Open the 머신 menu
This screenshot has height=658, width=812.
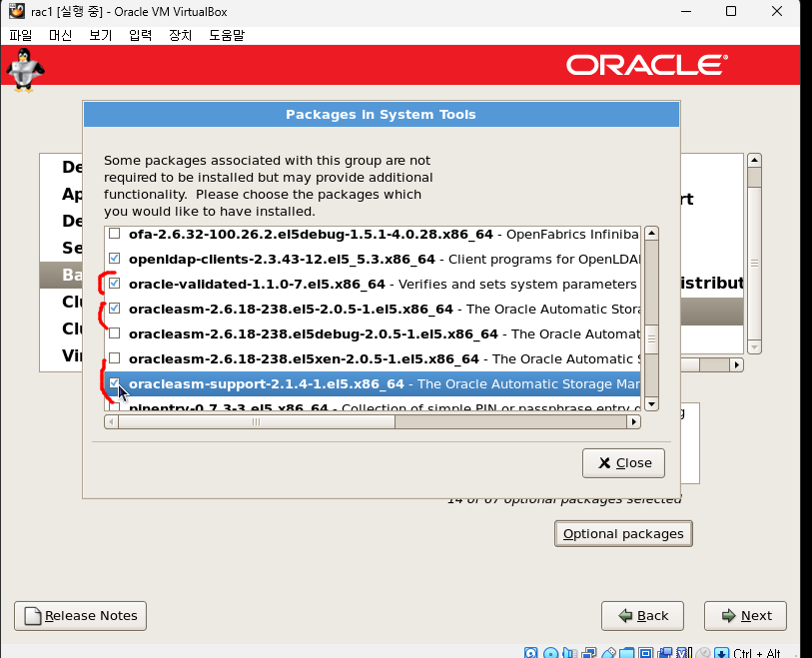click(61, 35)
